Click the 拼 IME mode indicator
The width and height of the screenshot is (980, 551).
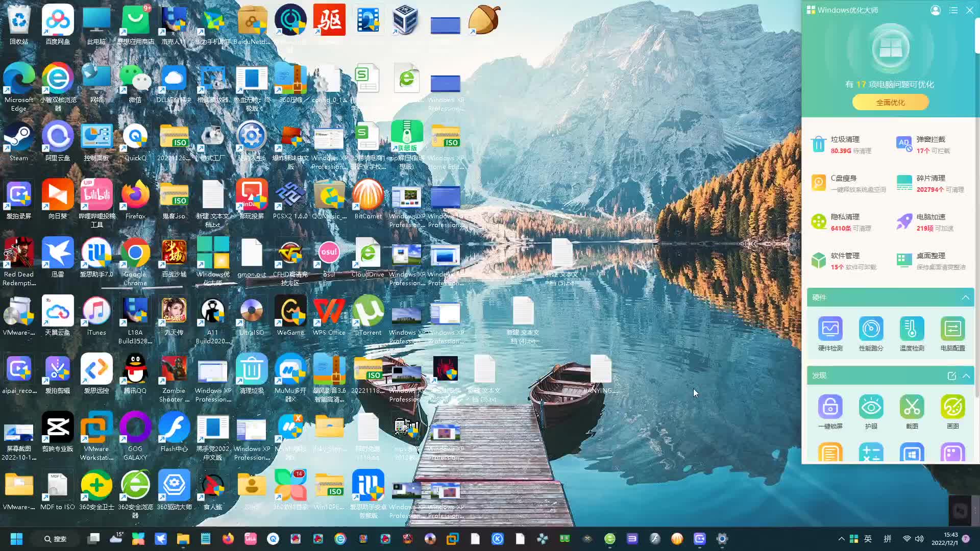point(888,539)
